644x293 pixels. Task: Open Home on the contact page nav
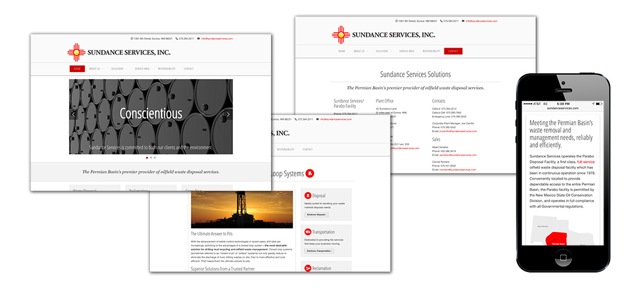tap(342, 52)
